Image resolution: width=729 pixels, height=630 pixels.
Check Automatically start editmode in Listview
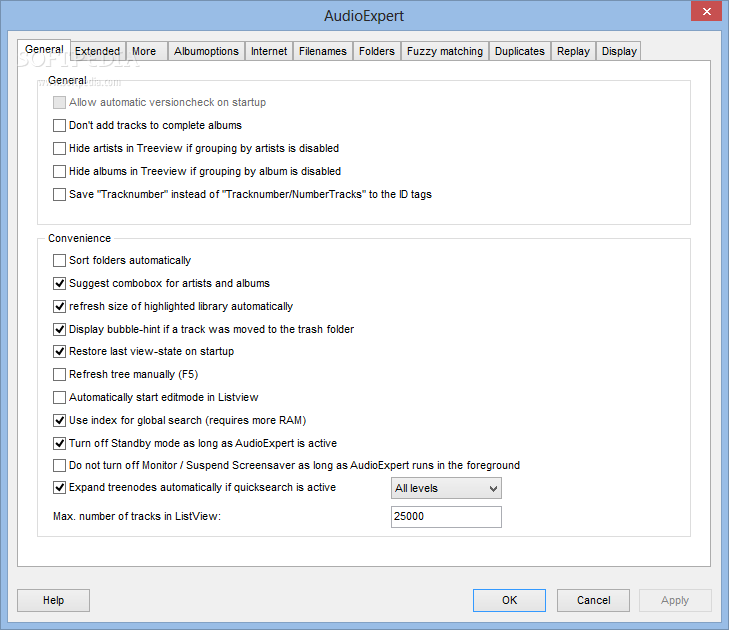click(59, 398)
